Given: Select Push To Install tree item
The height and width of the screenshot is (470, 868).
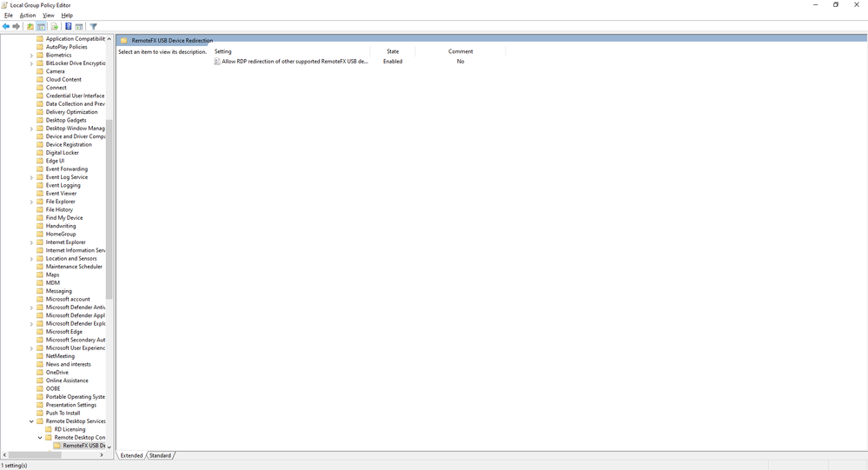Looking at the screenshot, I should pyautogui.click(x=63, y=413).
